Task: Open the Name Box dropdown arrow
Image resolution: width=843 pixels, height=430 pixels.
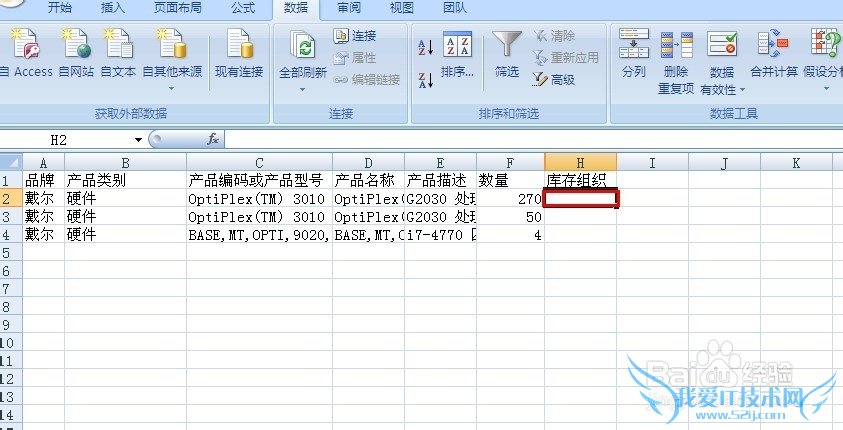Action: coord(138,140)
